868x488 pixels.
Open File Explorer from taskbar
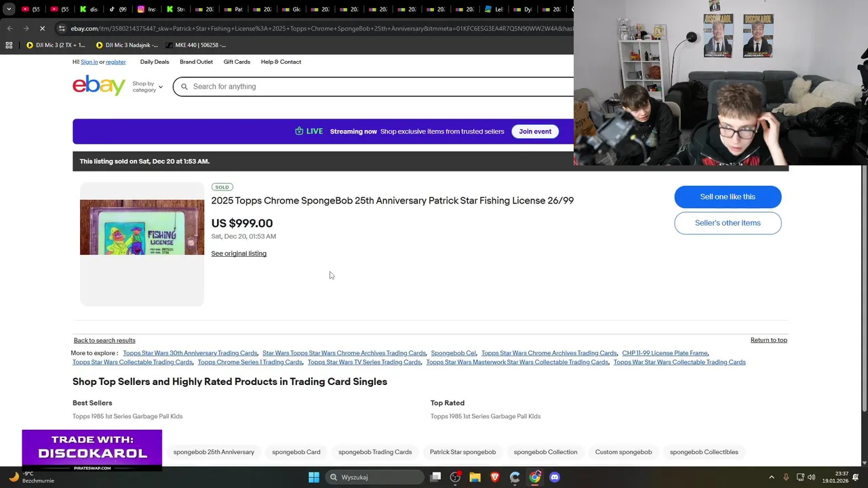tap(475, 477)
